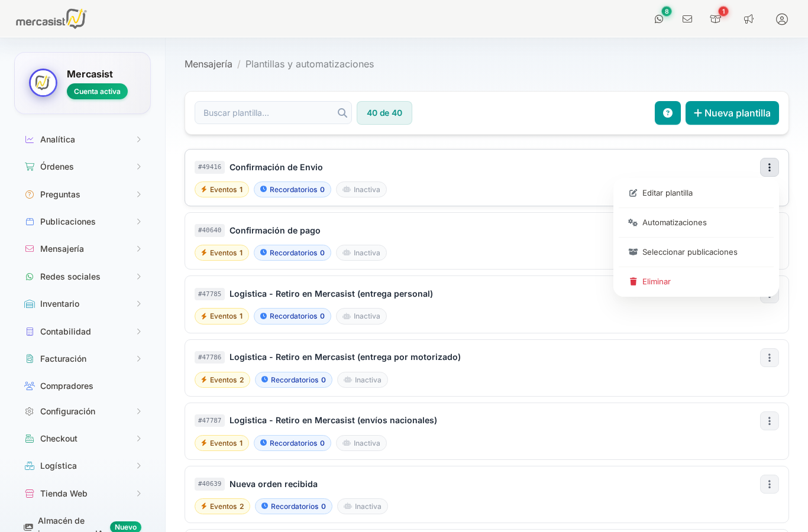Expand the Inventario sidebar section
Image resolution: width=808 pixels, height=532 pixels.
click(83, 304)
